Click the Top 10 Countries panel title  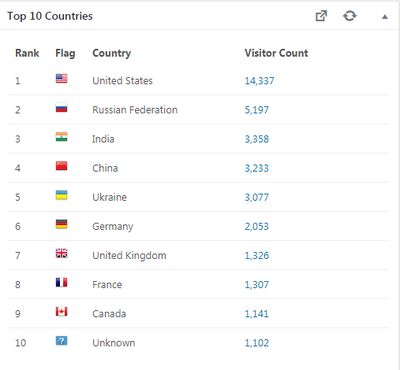pos(50,16)
